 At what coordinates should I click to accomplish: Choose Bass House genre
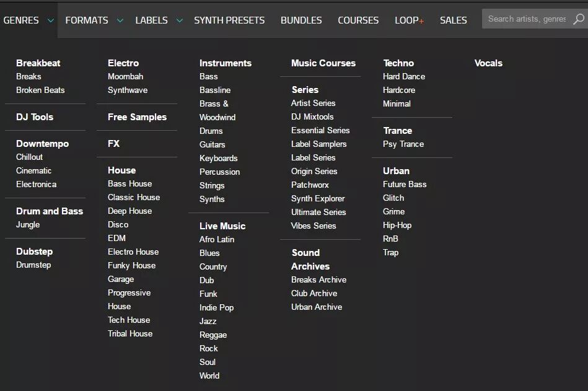129,183
